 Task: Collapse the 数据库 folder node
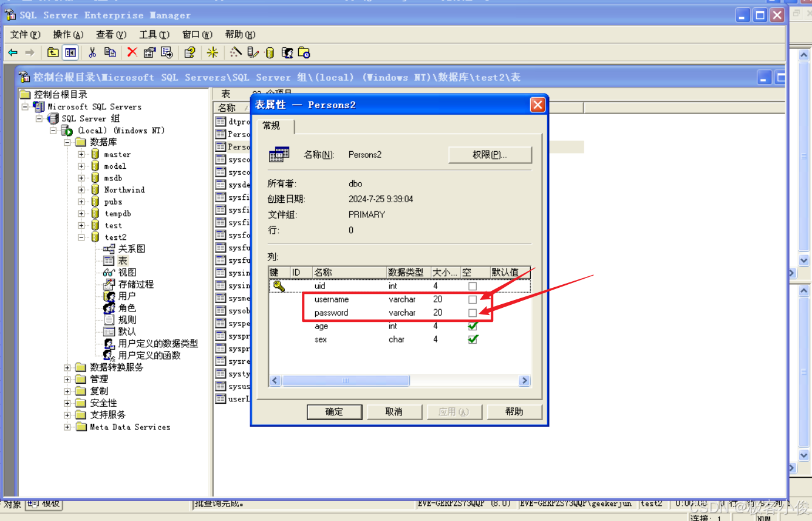tap(67, 142)
